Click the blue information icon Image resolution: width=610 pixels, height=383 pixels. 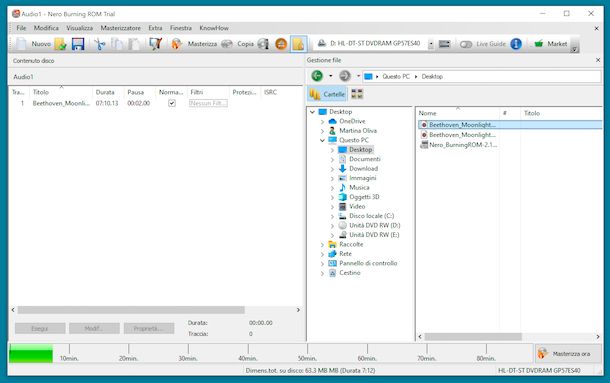tap(516, 44)
